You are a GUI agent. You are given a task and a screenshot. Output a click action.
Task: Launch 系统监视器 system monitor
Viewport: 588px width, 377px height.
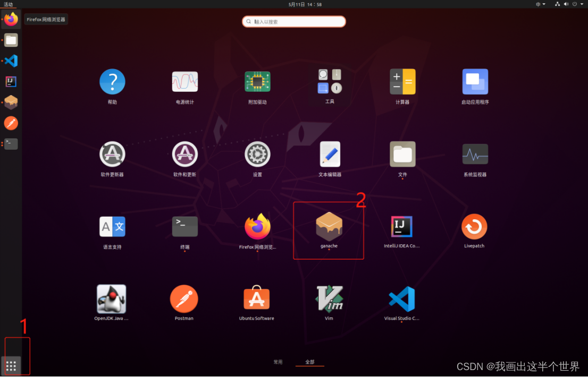pyautogui.click(x=475, y=154)
